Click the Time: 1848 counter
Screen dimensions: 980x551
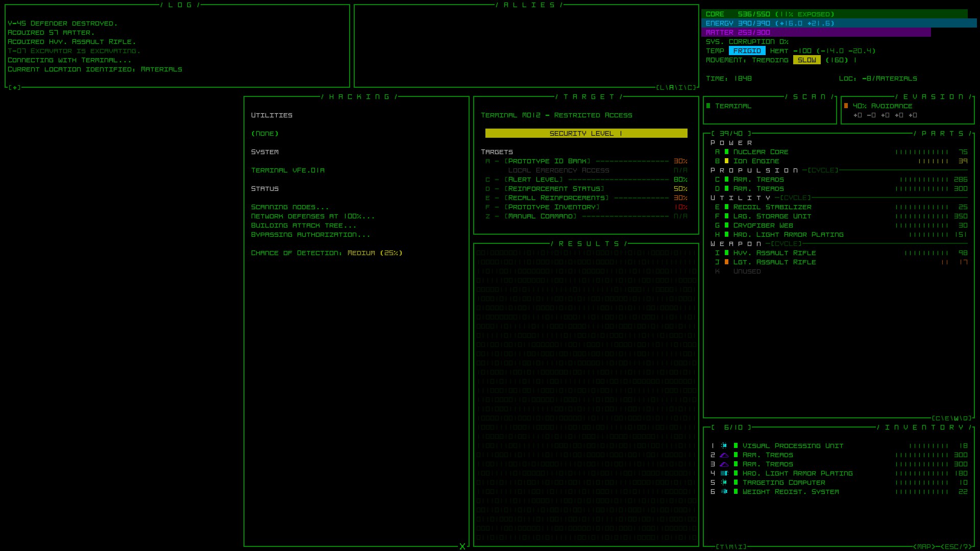pyautogui.click(x=729, y=79)
